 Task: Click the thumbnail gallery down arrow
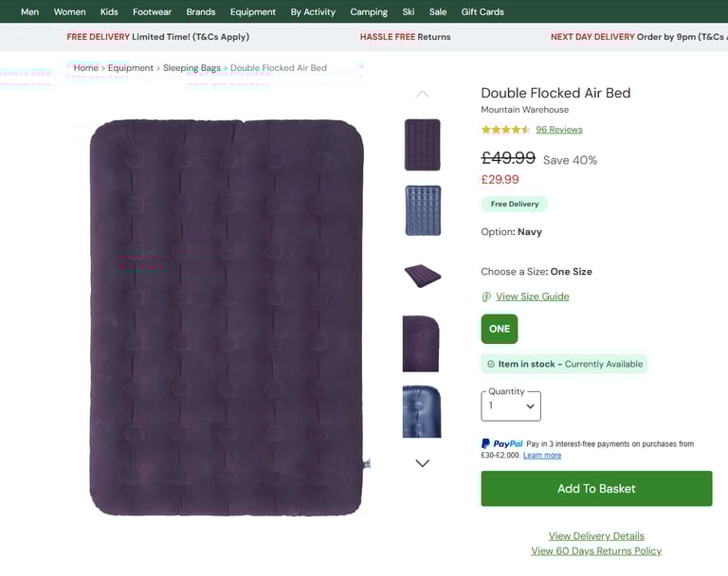[422, 462]
